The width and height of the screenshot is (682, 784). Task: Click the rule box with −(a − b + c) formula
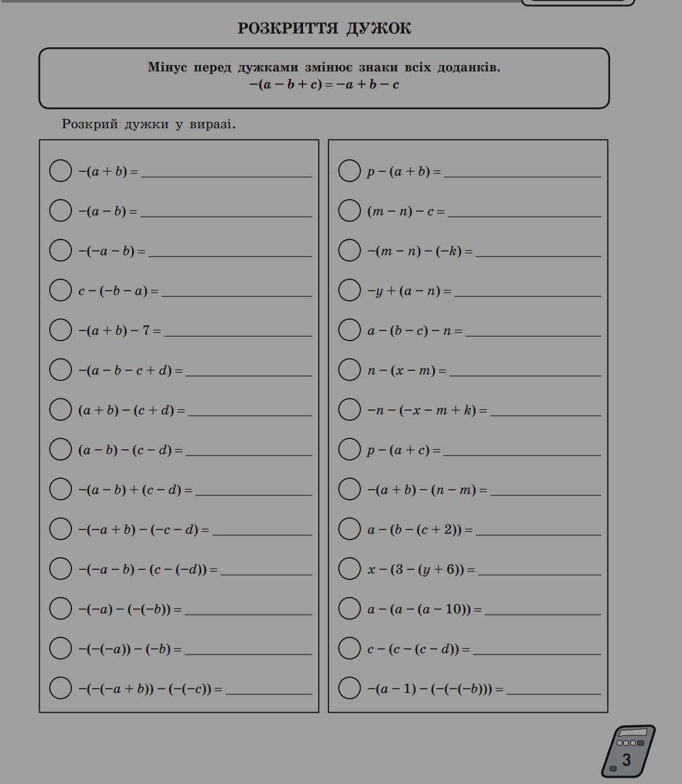(324, 78)
